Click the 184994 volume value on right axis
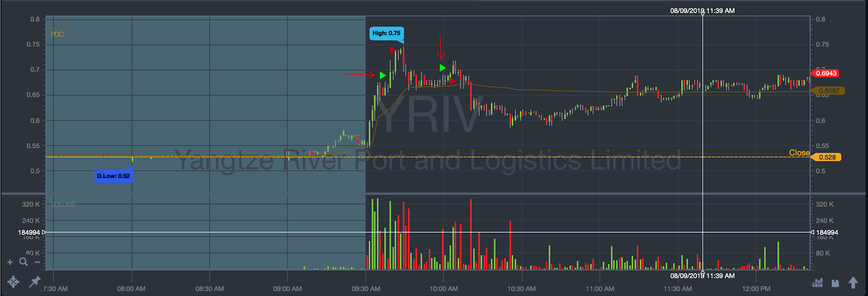 point(827,232)
